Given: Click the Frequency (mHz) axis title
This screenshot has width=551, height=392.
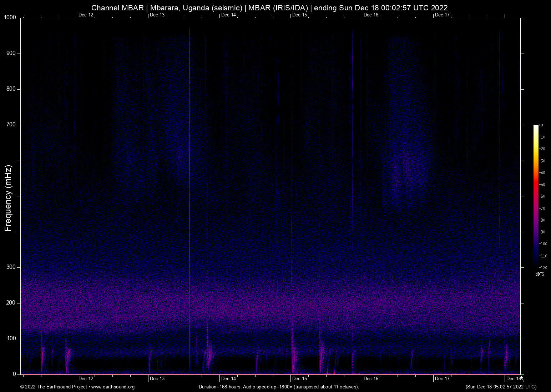Looking at the screenshot, I should (x=8, y=198).
